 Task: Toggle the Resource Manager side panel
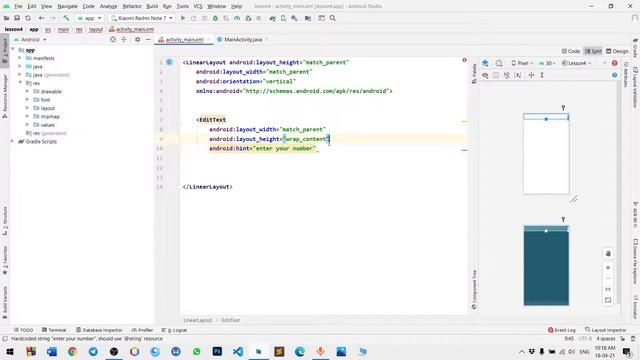(5, 97)
